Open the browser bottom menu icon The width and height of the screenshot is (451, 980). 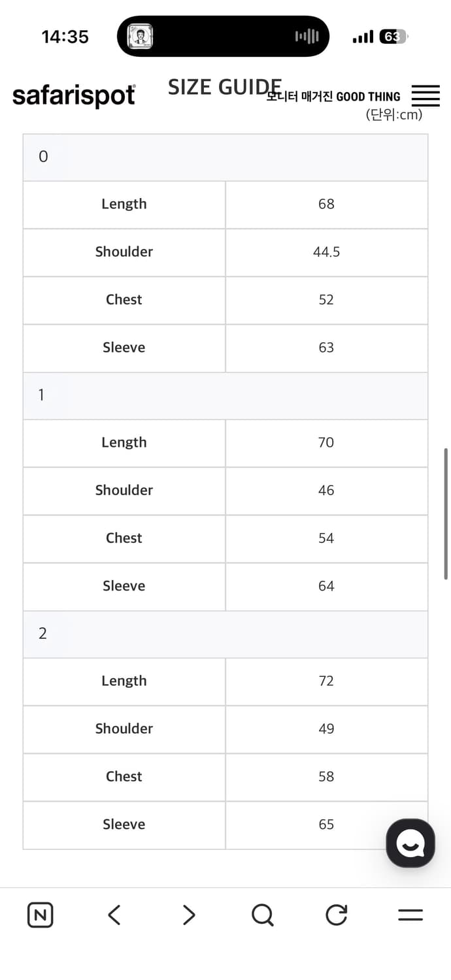pos(410,915)
